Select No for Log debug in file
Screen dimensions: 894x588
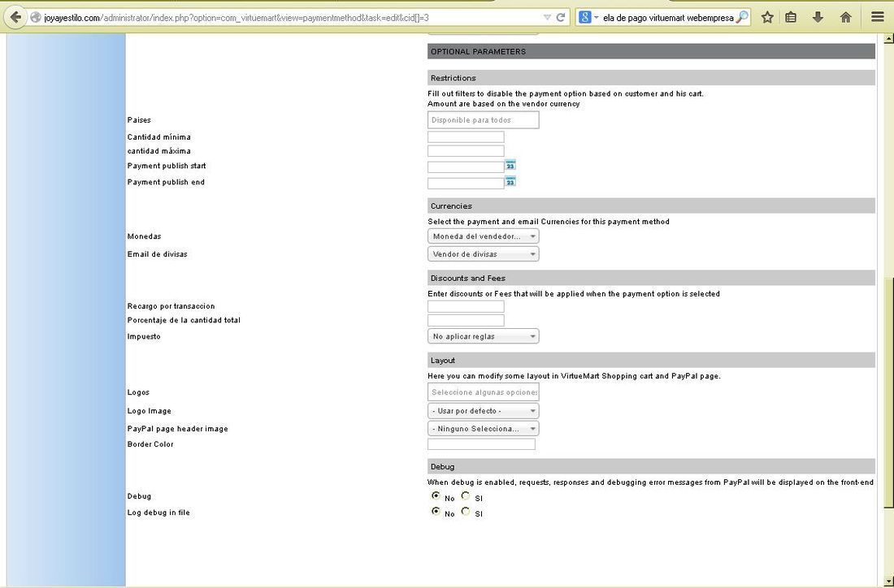[x=436, y=511]
